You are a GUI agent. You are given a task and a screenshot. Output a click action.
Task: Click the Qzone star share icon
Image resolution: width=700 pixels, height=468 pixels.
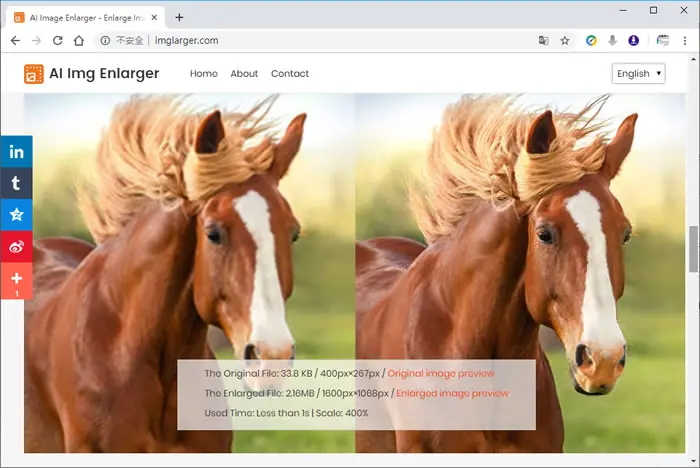[16, 215]
